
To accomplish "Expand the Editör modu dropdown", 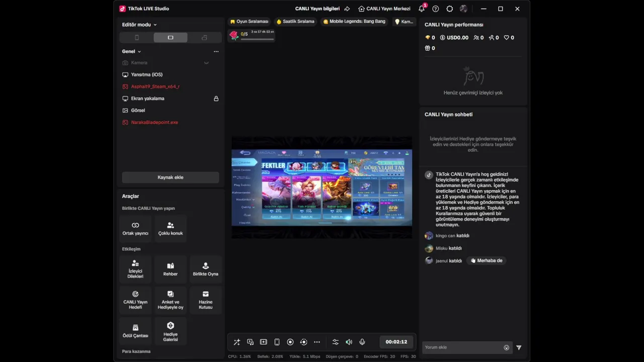I will [x=139, y=25].
